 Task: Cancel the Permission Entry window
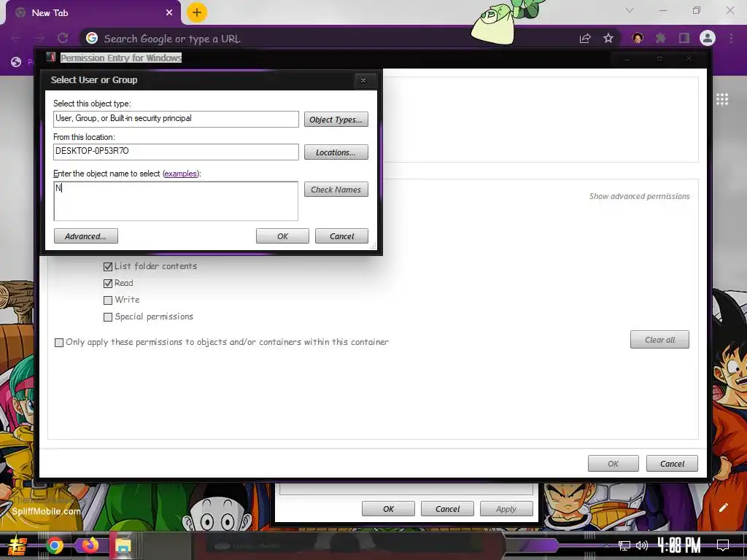point(672,463)
